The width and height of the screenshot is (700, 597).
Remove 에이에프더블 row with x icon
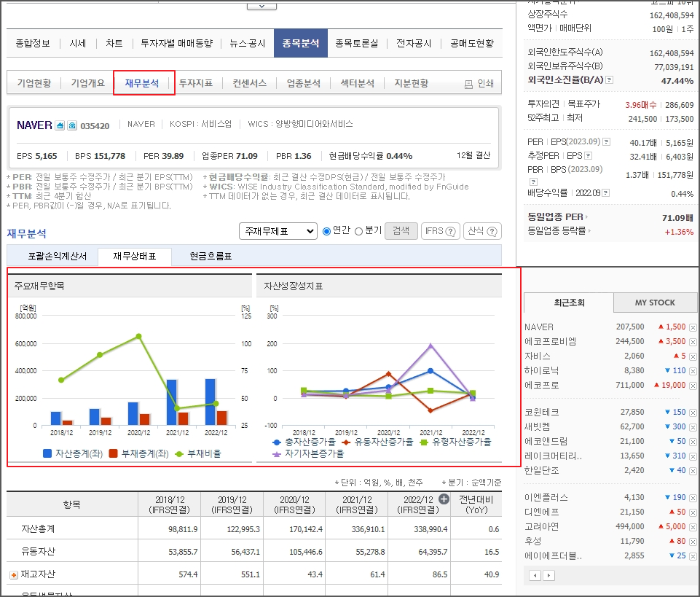pos(693,556)
